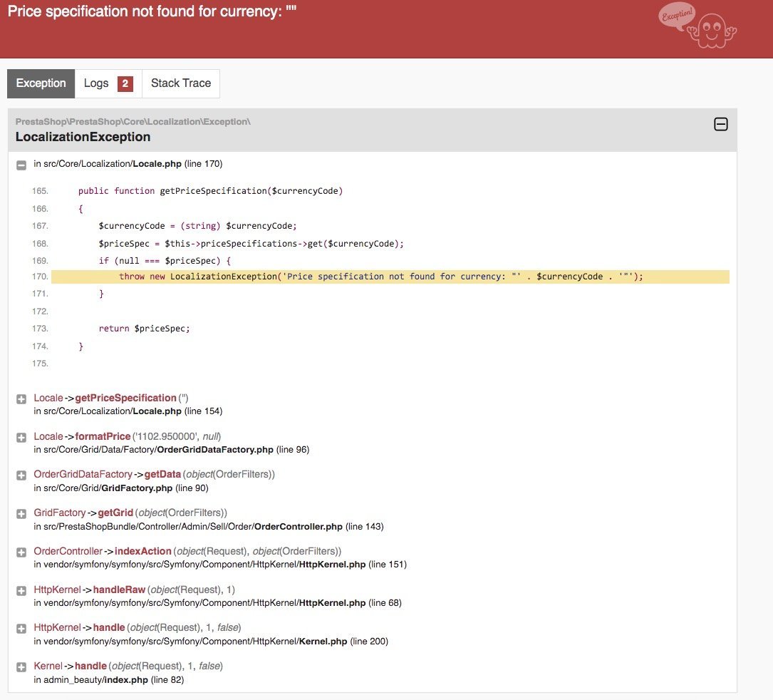Click the admin_beauty/index.php line 82 path
Viewport: 773px width, 700px height.
(x=109, y=680)
